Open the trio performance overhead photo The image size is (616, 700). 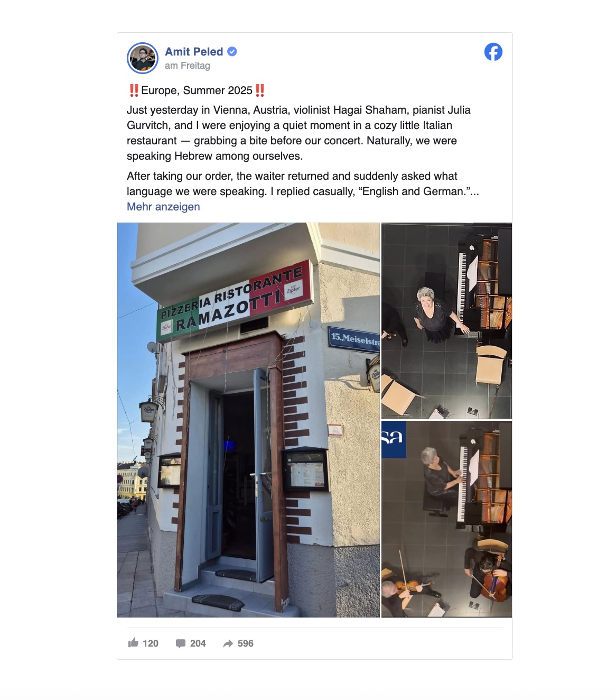click(446, 519)
